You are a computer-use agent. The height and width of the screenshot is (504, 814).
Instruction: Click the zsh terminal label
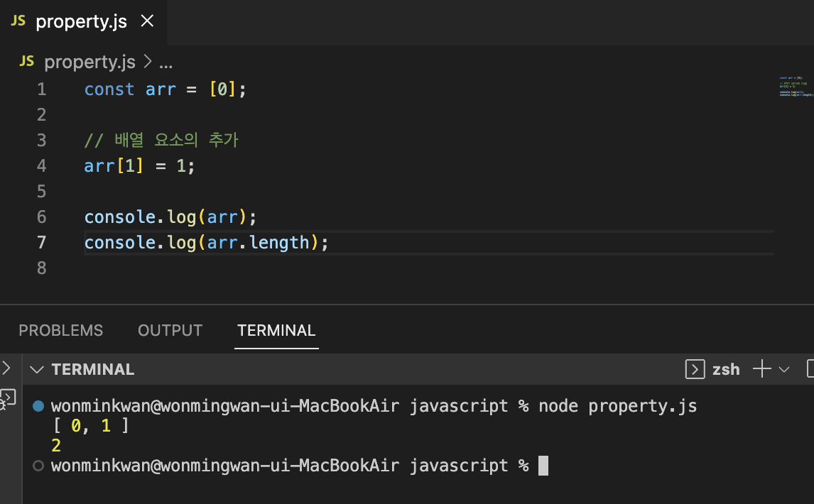click(726, 370)
